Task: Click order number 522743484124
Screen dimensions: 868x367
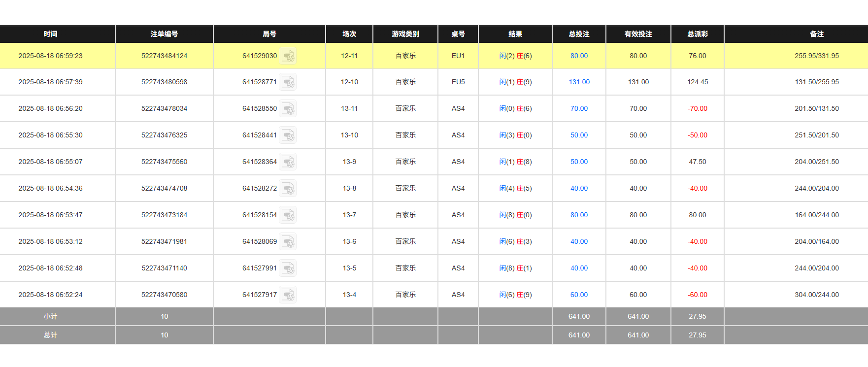Action: coord(164,56)
